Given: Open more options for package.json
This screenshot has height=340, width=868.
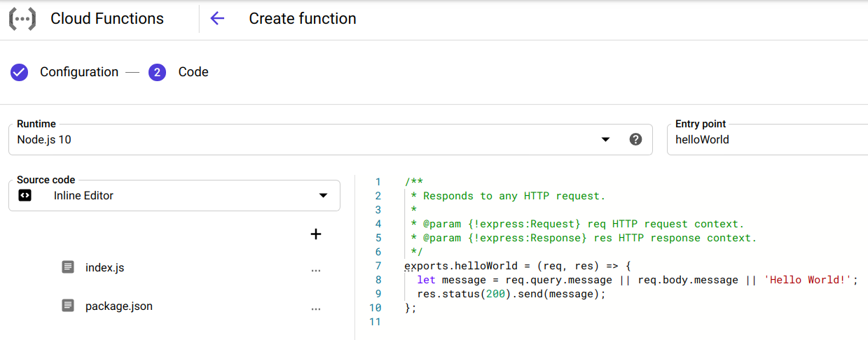Looking at the screenshot, I should 316,308.
